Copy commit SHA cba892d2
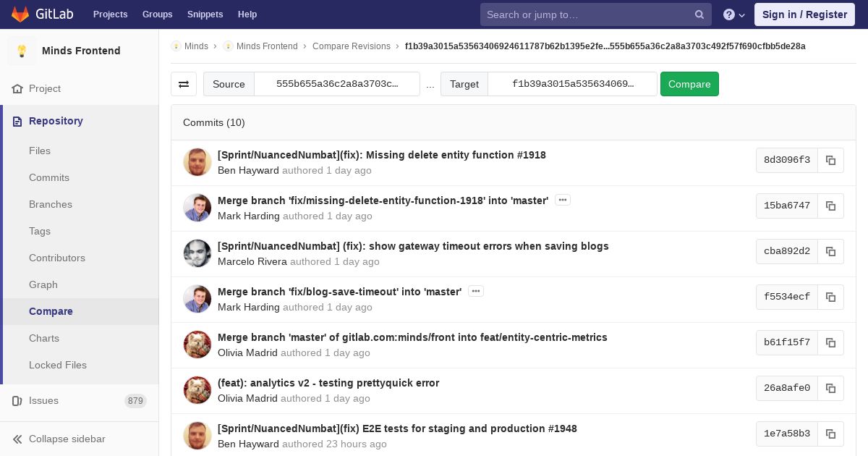The height and width of the screenshot is (456, 868). [x=830, y=251]
